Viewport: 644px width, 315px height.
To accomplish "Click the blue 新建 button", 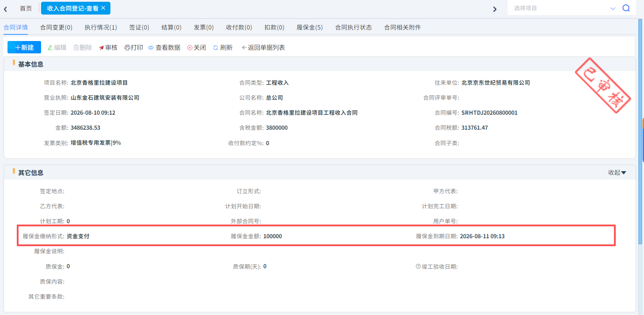I will (24, 47).
